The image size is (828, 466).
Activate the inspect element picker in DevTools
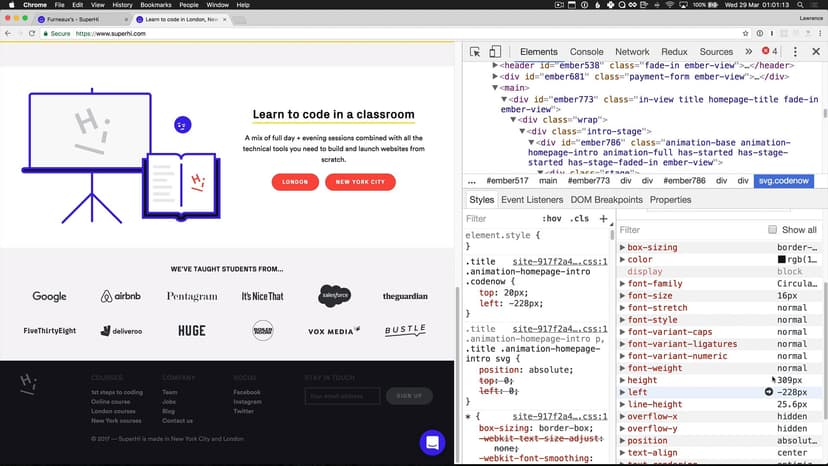475,52
